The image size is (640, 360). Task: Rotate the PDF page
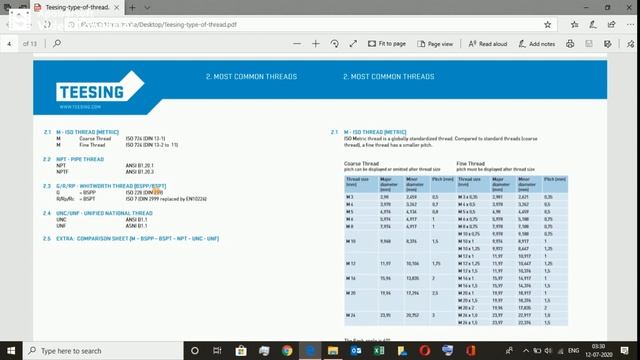(x=334, y=44)
